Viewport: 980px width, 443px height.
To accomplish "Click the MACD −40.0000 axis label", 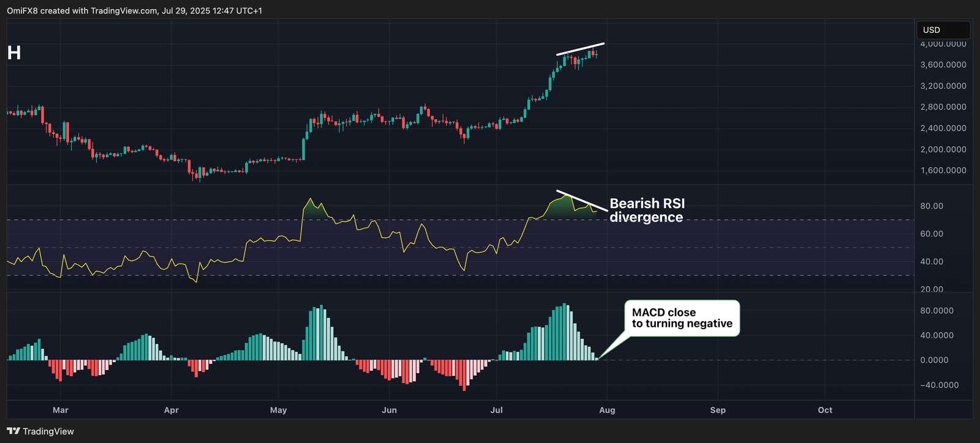I will [x=940, y=385].
